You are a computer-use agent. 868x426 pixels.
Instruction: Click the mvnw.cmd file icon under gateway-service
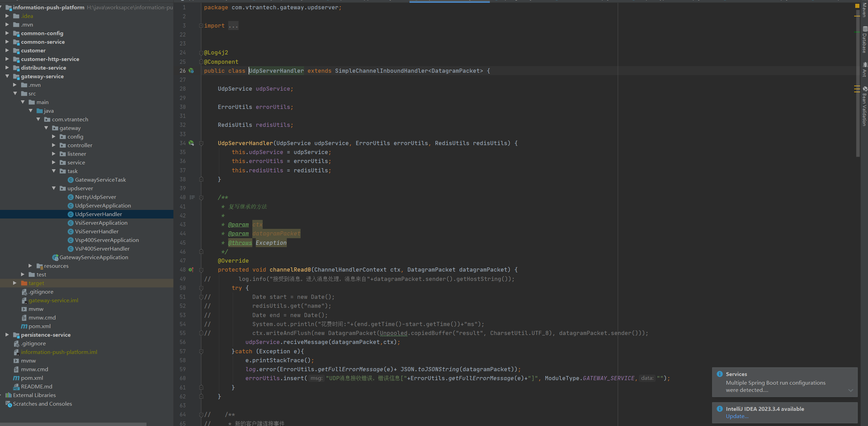click(x=24, y=318)
